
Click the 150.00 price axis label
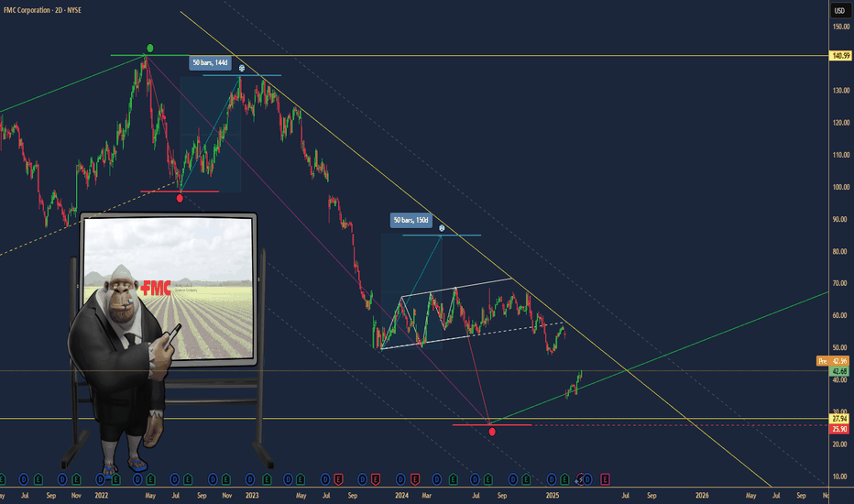(841, 27)
